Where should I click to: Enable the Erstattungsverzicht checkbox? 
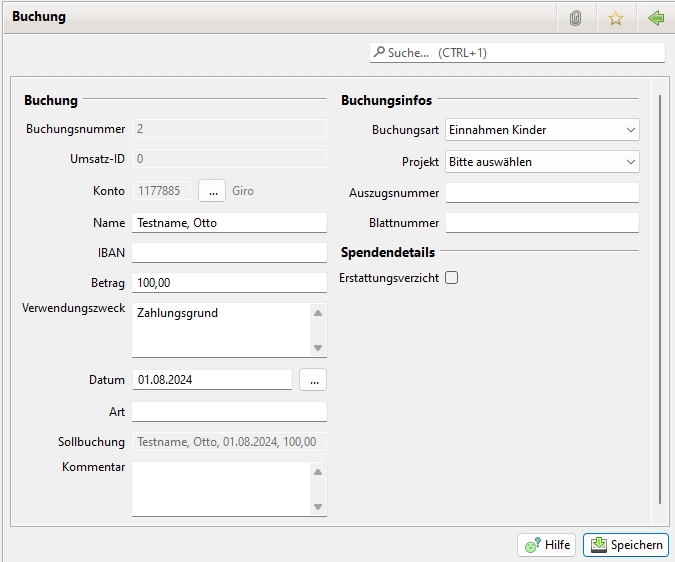452,277
